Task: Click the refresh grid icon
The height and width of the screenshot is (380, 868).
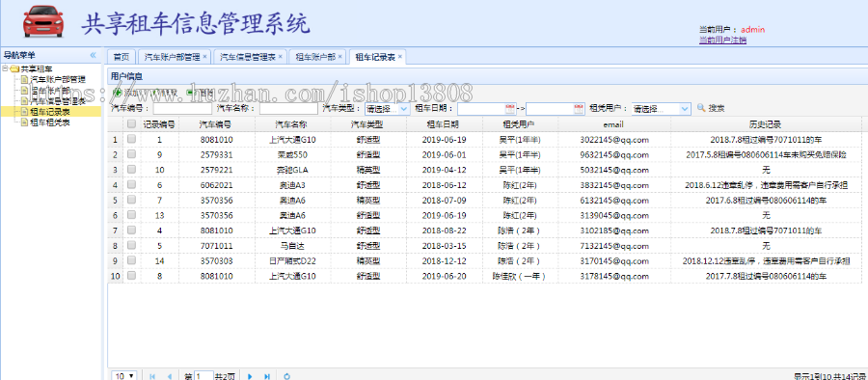Action: coord(286,376)
